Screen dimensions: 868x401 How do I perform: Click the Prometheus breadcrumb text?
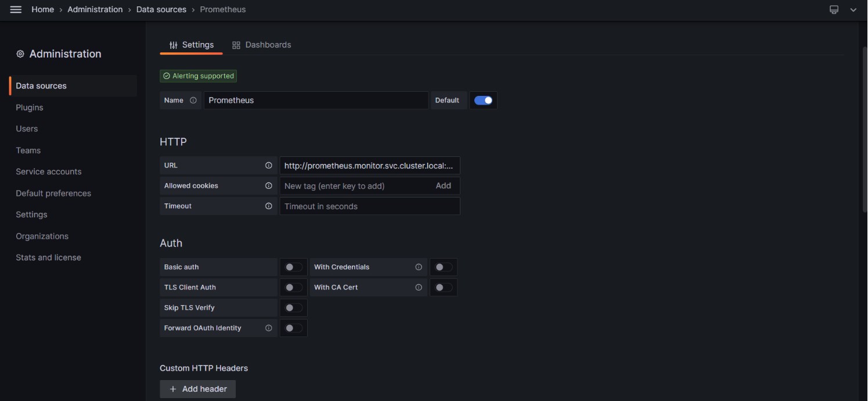point(223,9)
